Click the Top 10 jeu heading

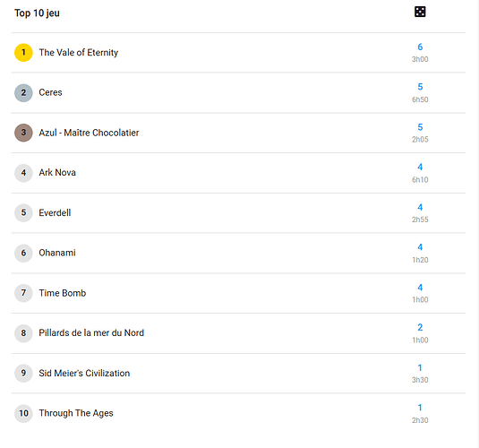(37, 13)
